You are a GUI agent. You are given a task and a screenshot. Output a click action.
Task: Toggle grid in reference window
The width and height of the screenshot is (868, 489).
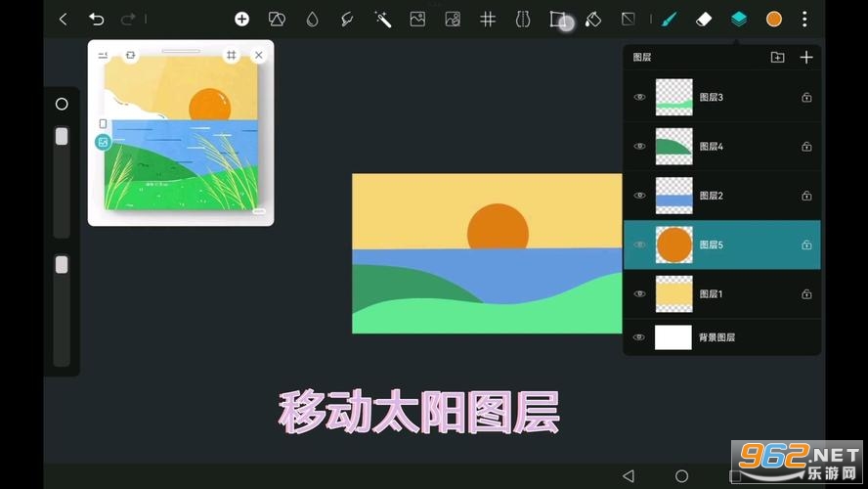click(231, 55)
